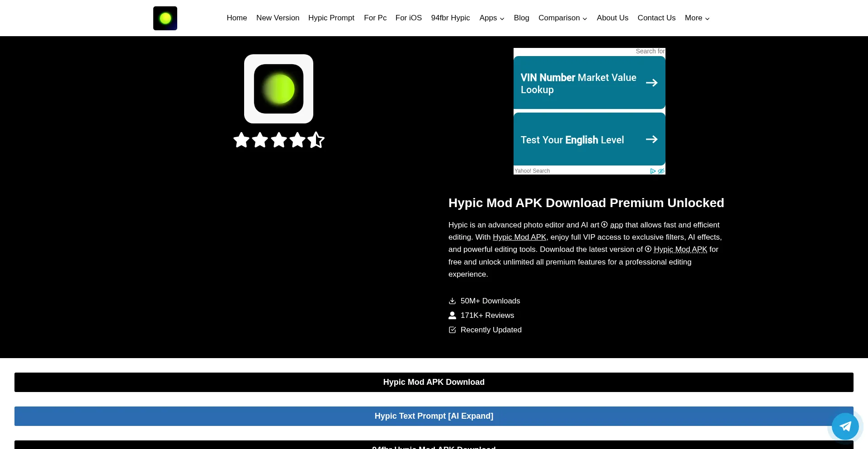Follow the second dotted Hypic Mod APK link
The height and width of the screenshot is (449, 868).
(680, 249)
